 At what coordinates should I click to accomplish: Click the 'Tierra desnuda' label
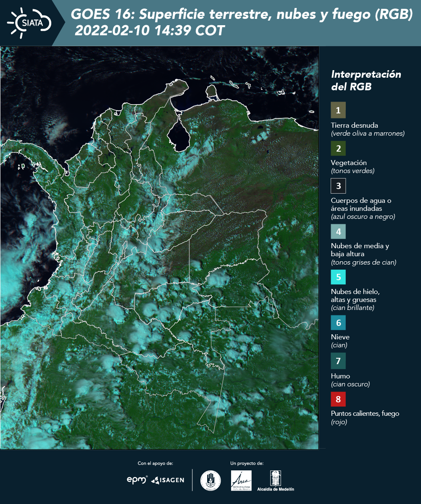point(355,125)
